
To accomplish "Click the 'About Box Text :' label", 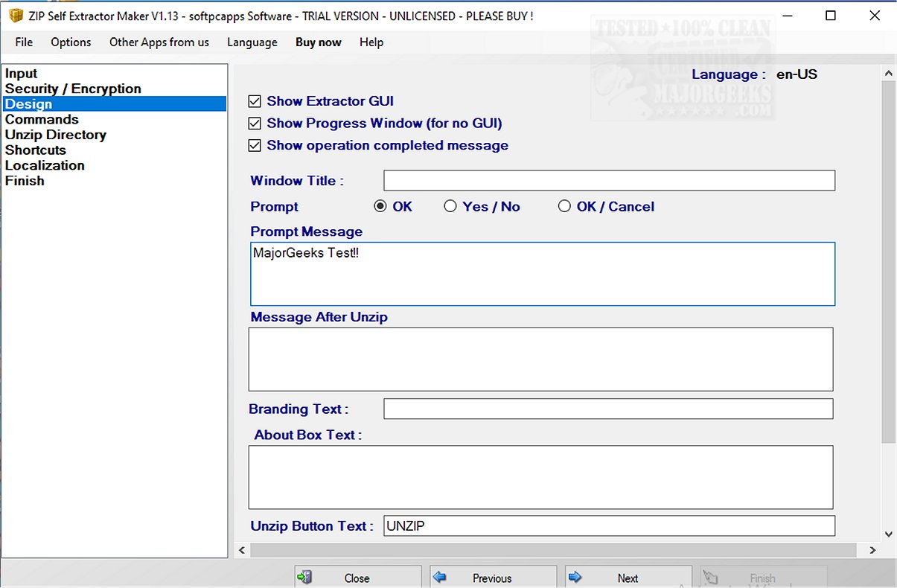I will coord(308,435).
